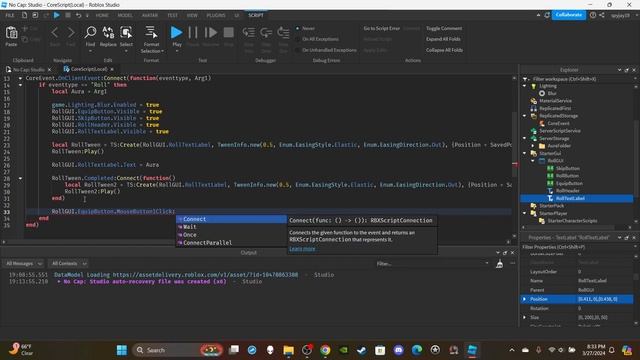Open the Learn more link in tooltip

point(302,249)
